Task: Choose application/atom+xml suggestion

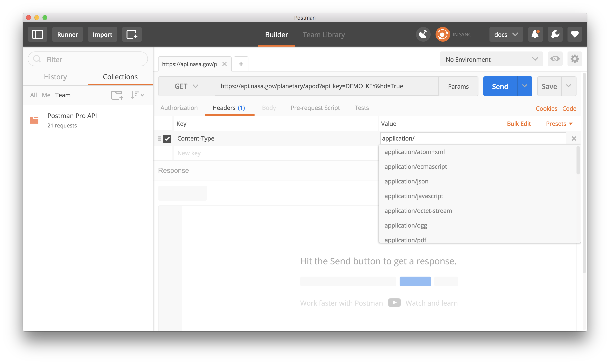Action: [x=479, y=152]
